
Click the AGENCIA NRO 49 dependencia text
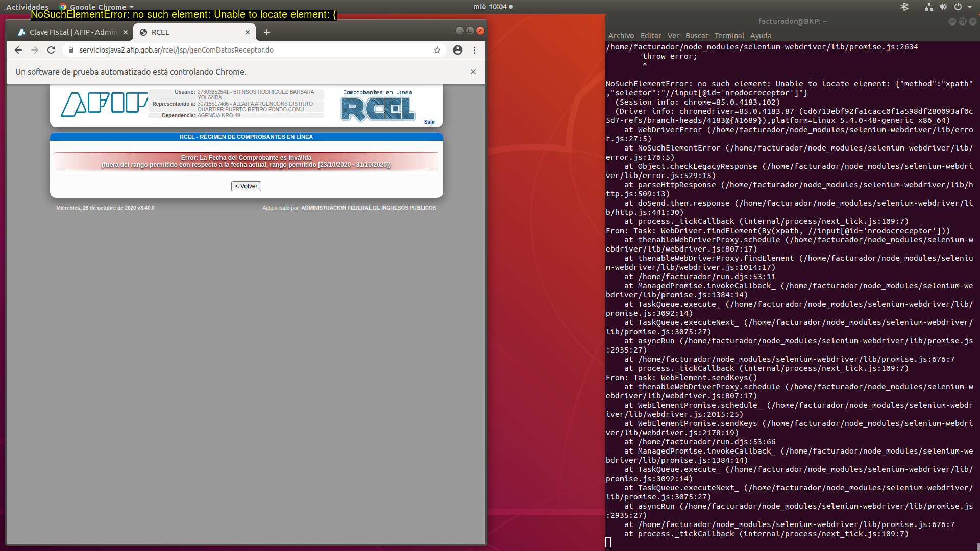[x=218, y=116]
